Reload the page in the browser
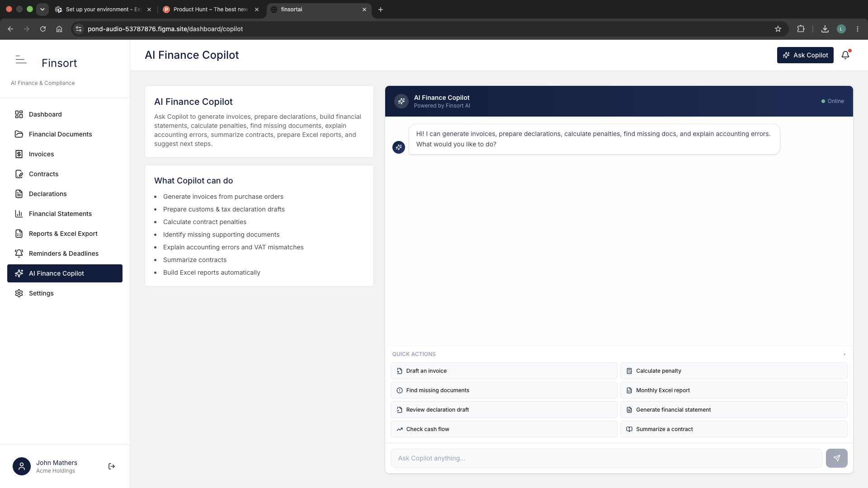The height and width of the screenshot is (488, 868). 43,29
